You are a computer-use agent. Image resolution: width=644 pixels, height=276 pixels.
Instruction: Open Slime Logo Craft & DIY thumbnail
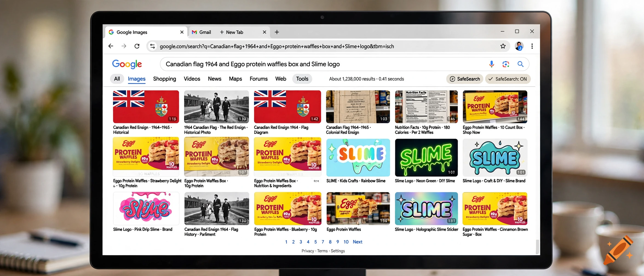click(x=495, y=157)
